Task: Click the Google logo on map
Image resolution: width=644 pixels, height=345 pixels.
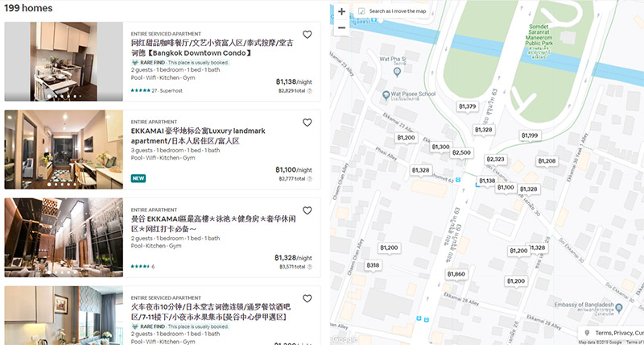Action: pos(345,339)
